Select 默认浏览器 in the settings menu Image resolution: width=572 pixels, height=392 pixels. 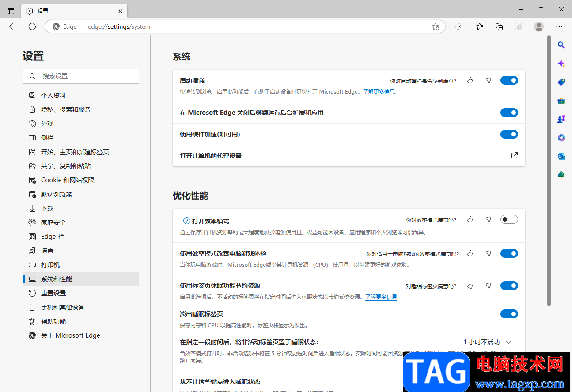click(81, 194)
